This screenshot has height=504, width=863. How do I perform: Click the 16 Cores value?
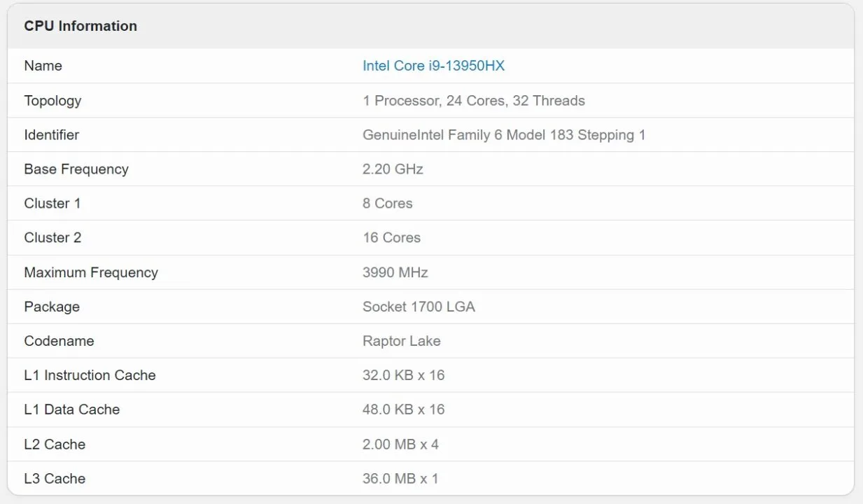pos(391,237)
